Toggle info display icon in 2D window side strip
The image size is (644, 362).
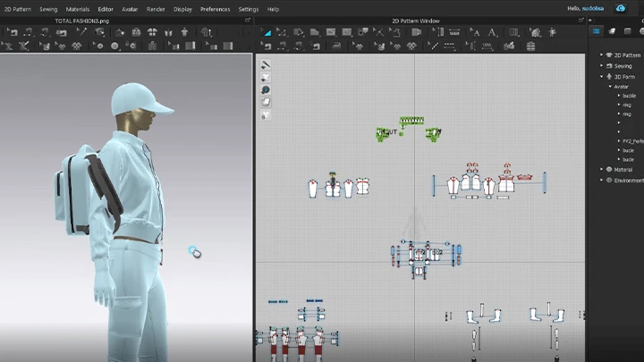pyautogui.click(x=266, y=89)
